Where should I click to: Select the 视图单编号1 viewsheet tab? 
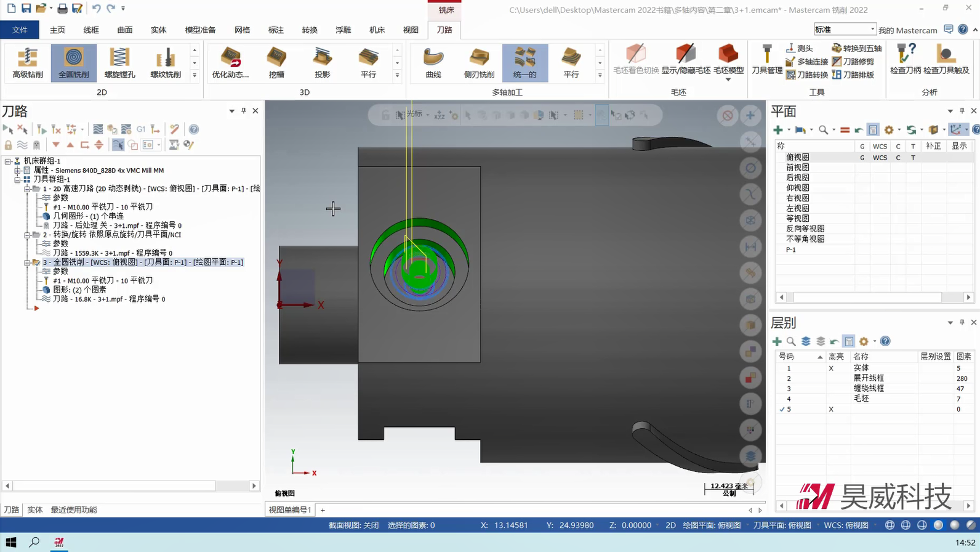290,510
